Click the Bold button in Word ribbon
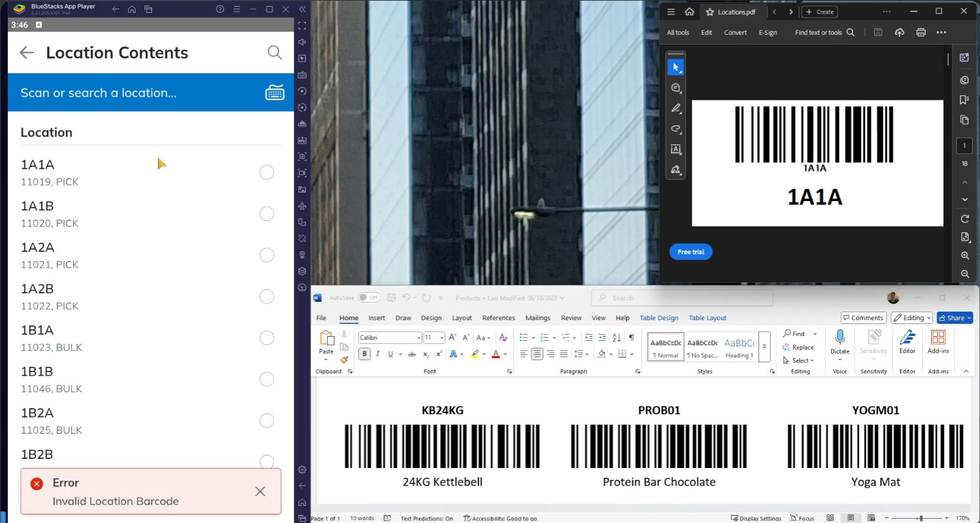 tap(365, 354)
